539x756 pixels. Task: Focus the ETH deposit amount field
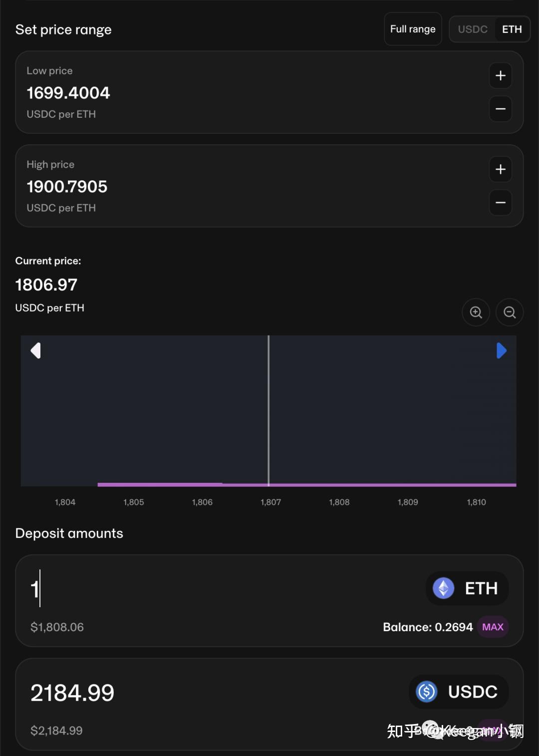(220, 589)
